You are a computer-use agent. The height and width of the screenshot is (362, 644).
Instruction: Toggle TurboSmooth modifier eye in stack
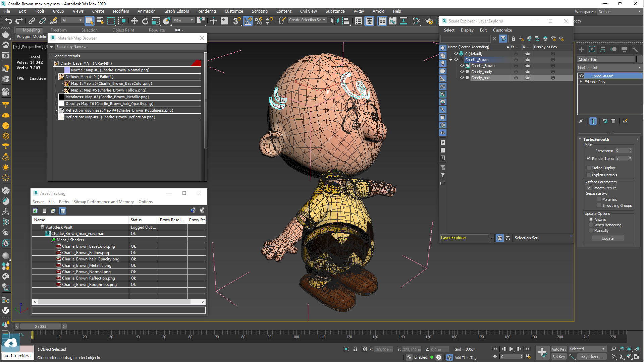[x=582, y=76]
